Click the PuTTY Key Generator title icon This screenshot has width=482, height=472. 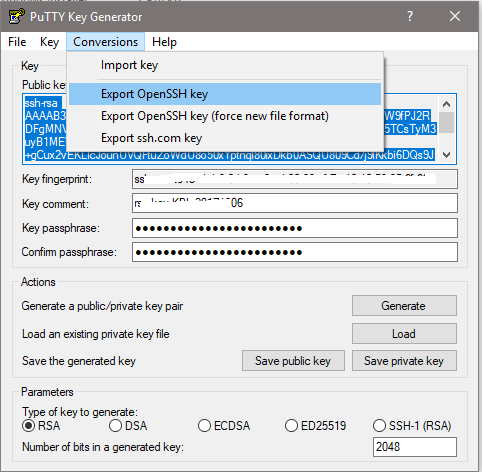point(16,16)
